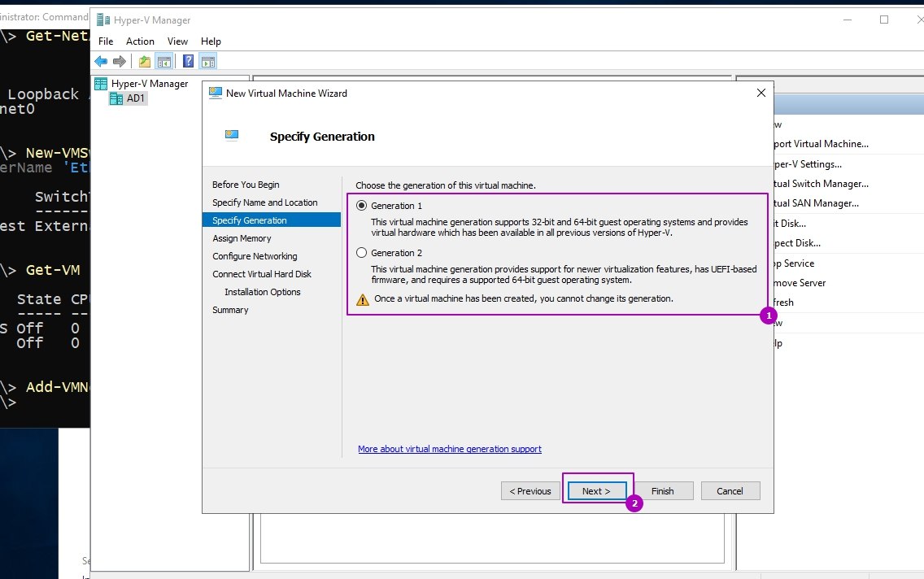This screenshot has height=579, width=924.
Task: Click the Generation 2 description text
Action: (564, 275)
